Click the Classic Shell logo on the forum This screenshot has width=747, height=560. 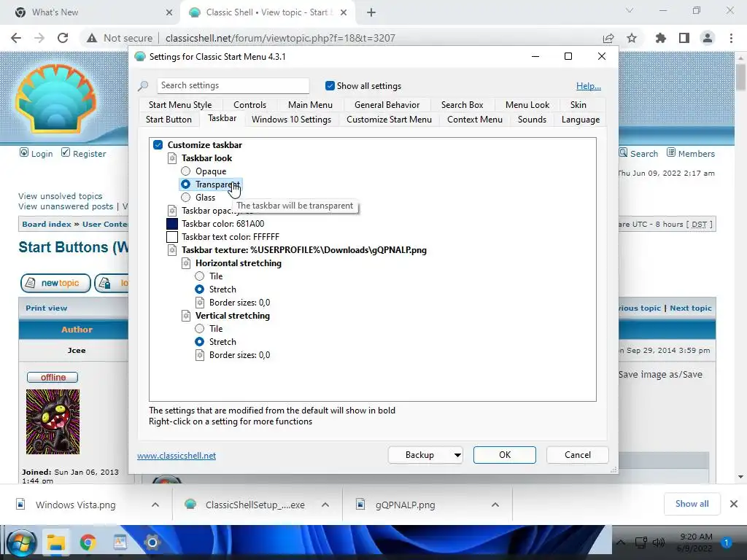pyautogui.click(x=55, y=98)
